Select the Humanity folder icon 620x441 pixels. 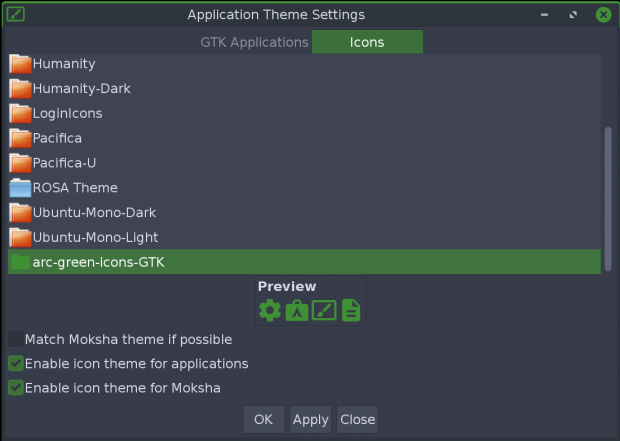coord(20,64)
